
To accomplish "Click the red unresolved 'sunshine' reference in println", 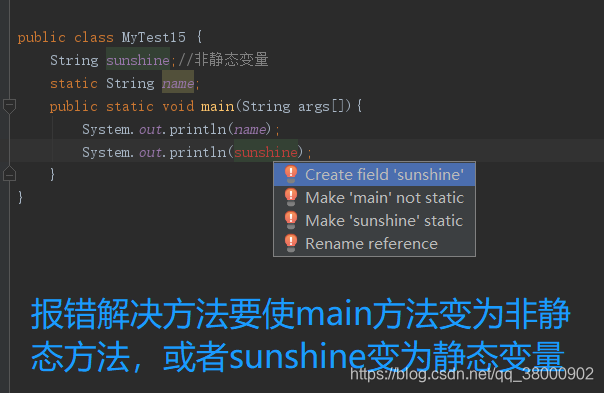I will (x=266, y=152).
